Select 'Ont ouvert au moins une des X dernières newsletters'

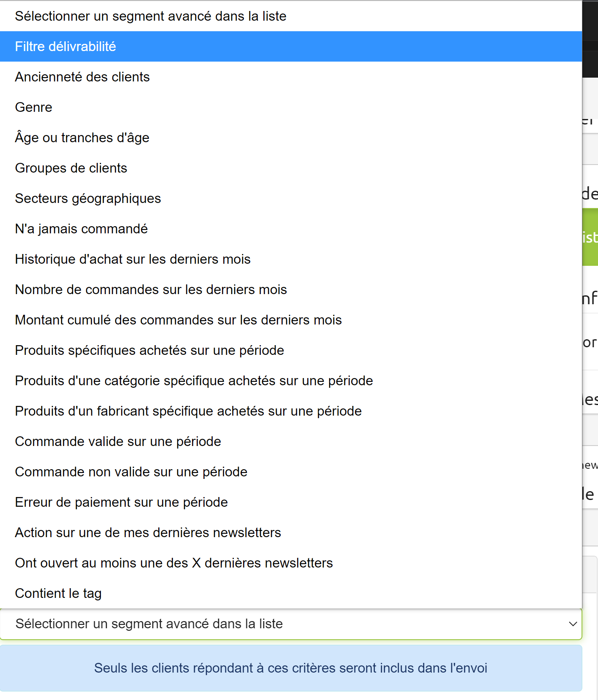point(291,563)
